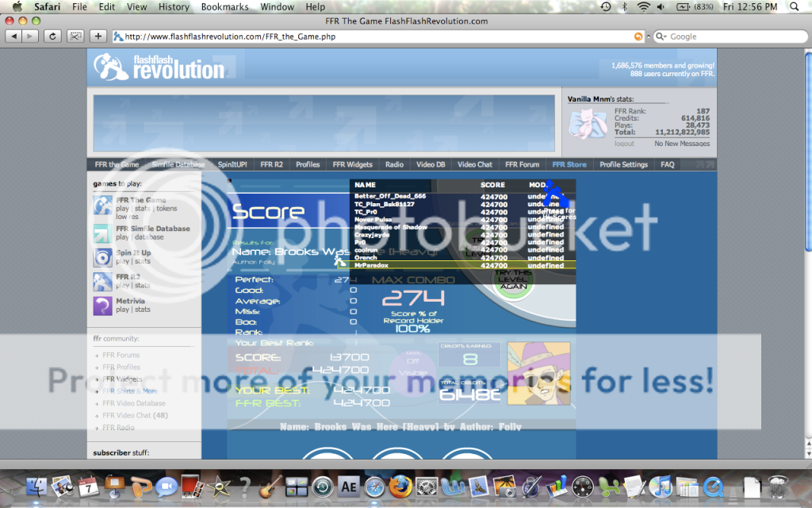Click the add bookmark plus button
The image size is (812, 508).
[98, 37]
